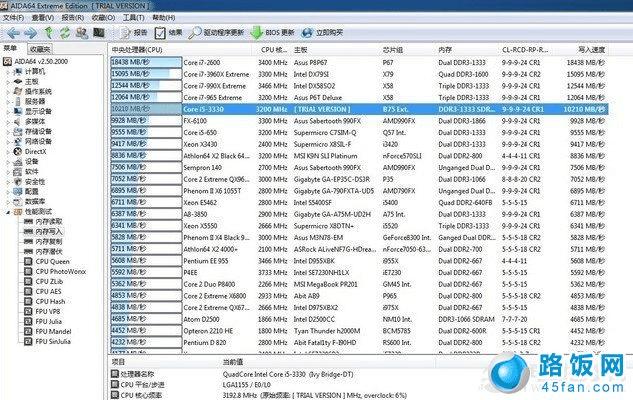Viewport: 633px width, 400px height.
Task: Sort by 内存 column header
Action: tap(467, 50)
